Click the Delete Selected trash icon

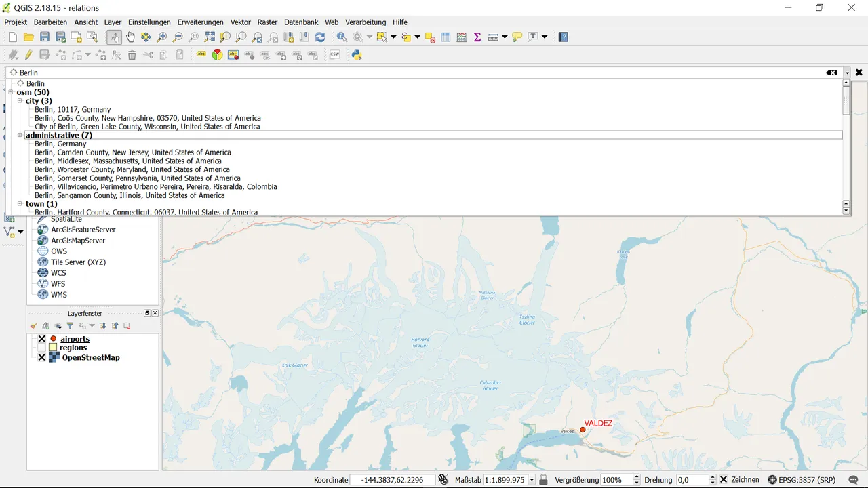click(x=132, y=55)
